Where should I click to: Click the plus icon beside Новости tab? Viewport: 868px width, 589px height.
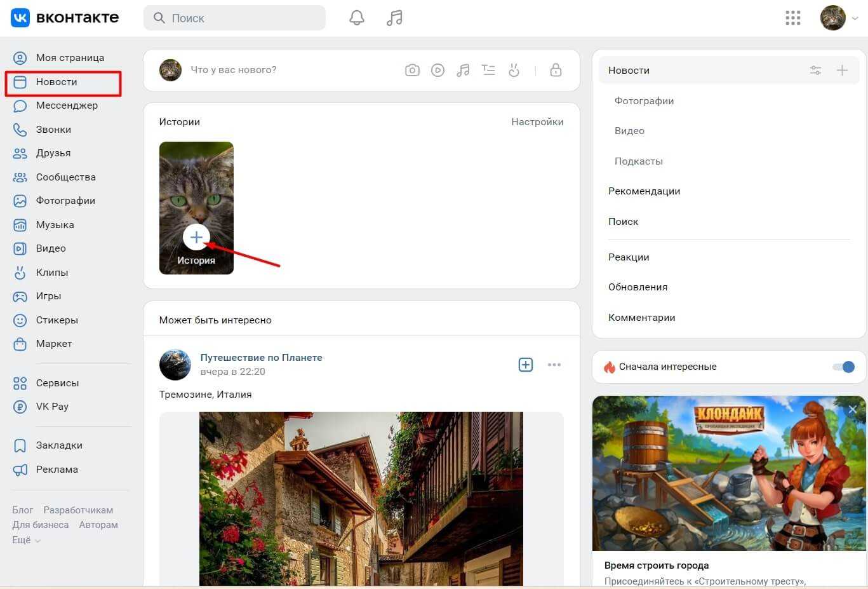842,71
